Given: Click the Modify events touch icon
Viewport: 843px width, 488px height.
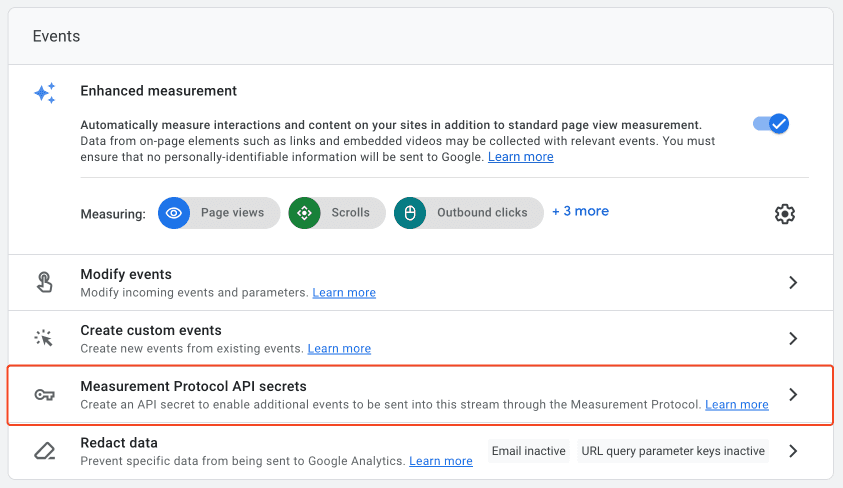Looking at the screenshot, I should [x=45, y=282].
